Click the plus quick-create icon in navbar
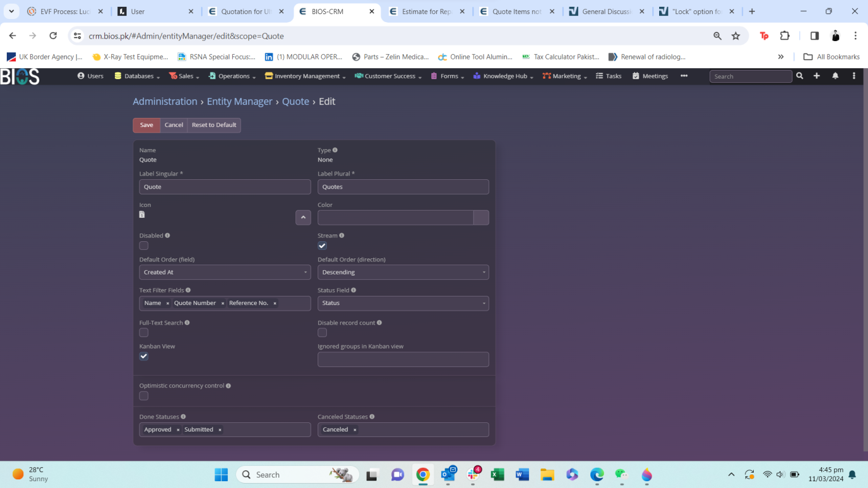868x488 pixels. 816,76
